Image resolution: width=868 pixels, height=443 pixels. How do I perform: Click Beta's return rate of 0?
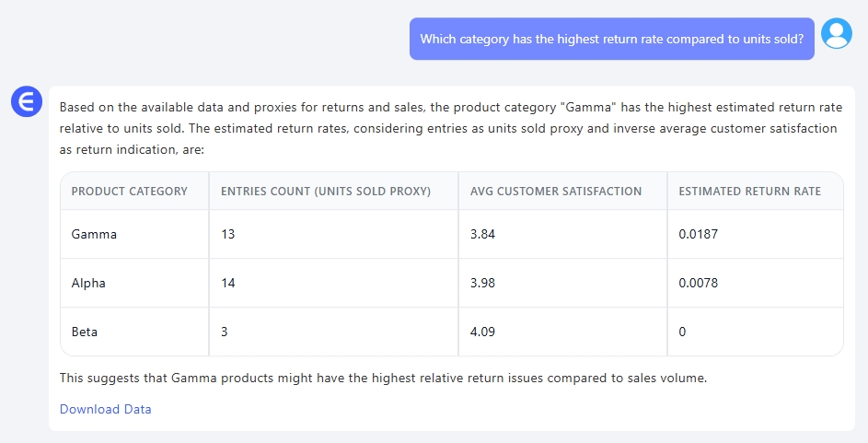click(x=682, y=332)
